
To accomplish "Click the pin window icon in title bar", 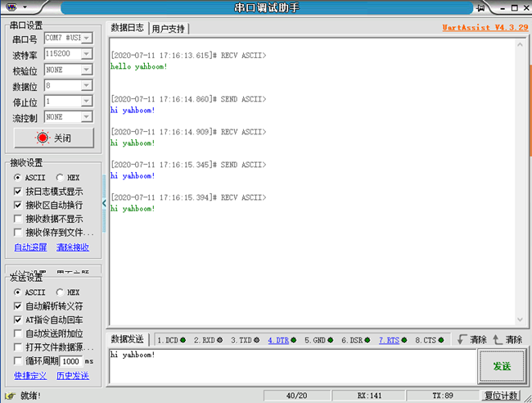I will 480,7.
